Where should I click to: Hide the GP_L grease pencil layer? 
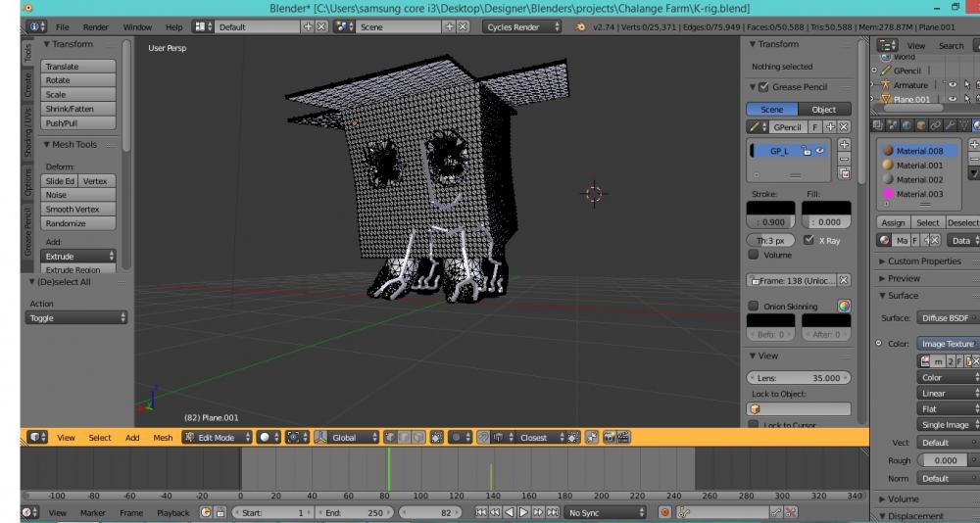point(818,151)
